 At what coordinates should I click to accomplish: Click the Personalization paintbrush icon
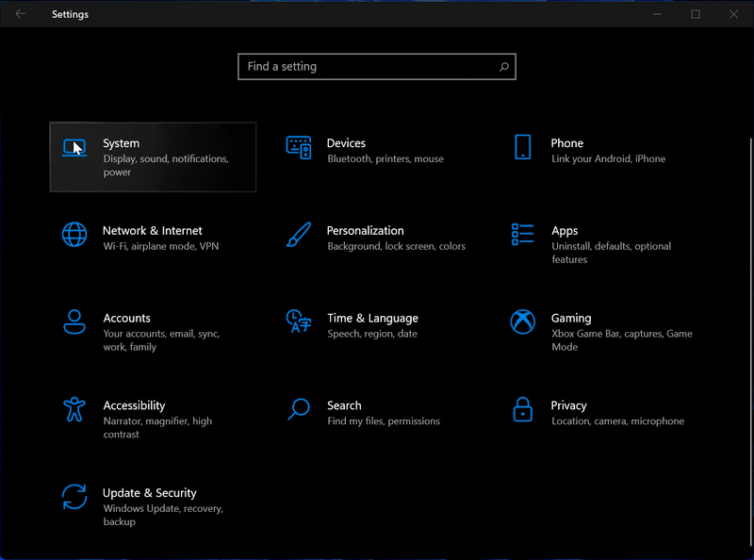pyautogui.click(x=299, y=235)
